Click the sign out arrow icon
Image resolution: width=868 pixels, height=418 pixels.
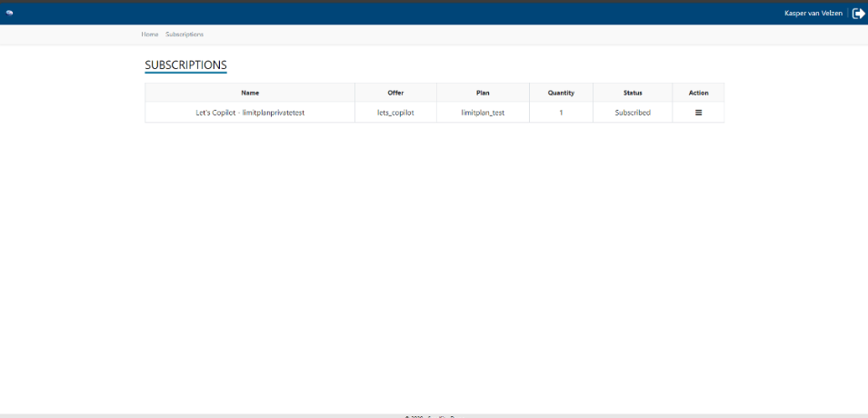[x=859, y=14]
